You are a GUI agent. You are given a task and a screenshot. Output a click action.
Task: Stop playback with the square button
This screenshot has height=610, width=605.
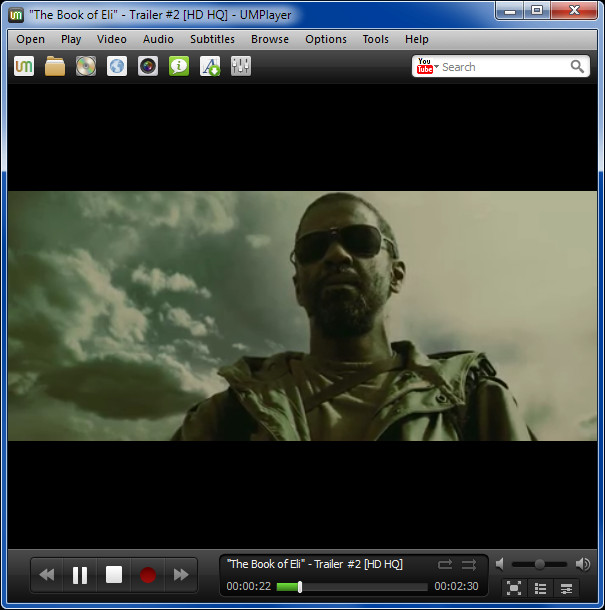(x=114, y=575)
